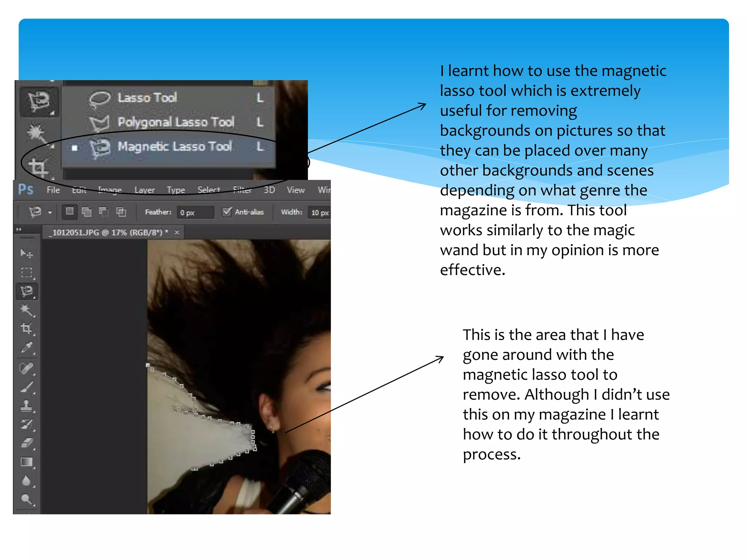This screenshot has height=560, width=747.
Task: Open the Select menu
Action: (209, 190)
